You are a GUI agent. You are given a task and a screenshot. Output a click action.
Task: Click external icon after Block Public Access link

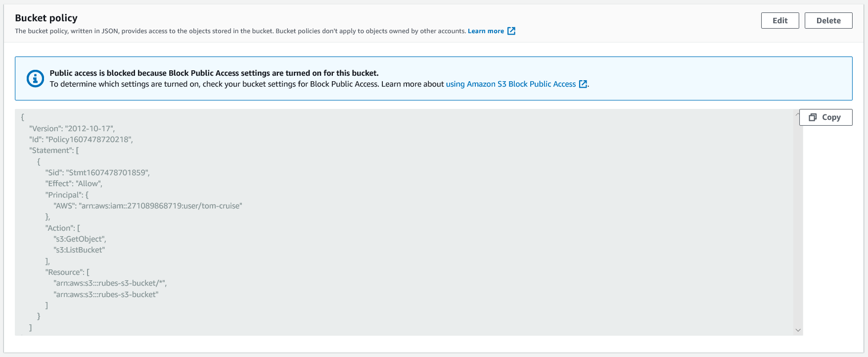click(x=583, y=84)
